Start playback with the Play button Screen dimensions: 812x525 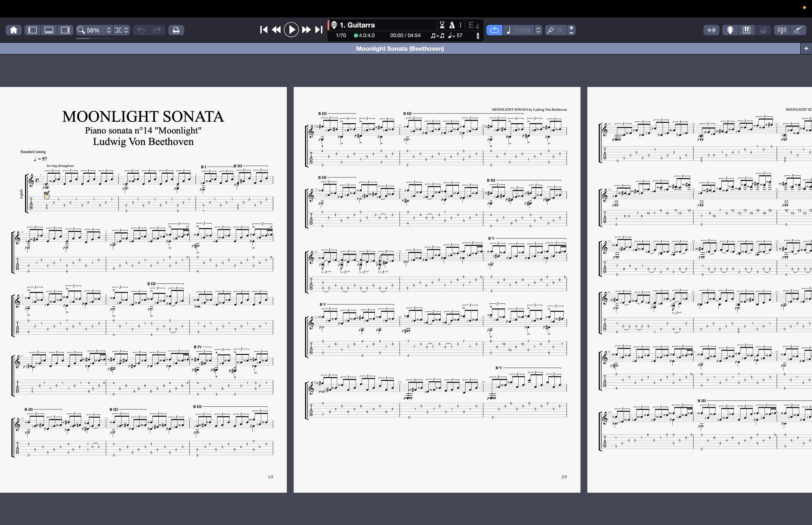(x=291, y=30)
